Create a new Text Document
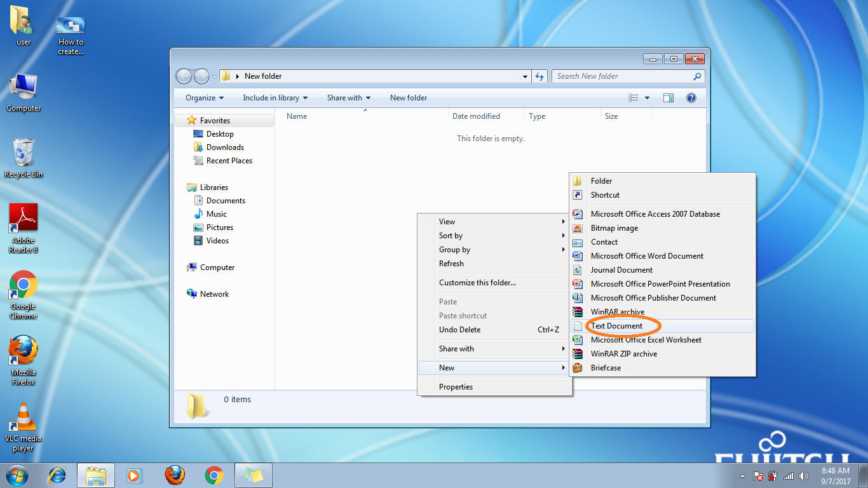The image size is (868, 488). [x=662, y=326]
